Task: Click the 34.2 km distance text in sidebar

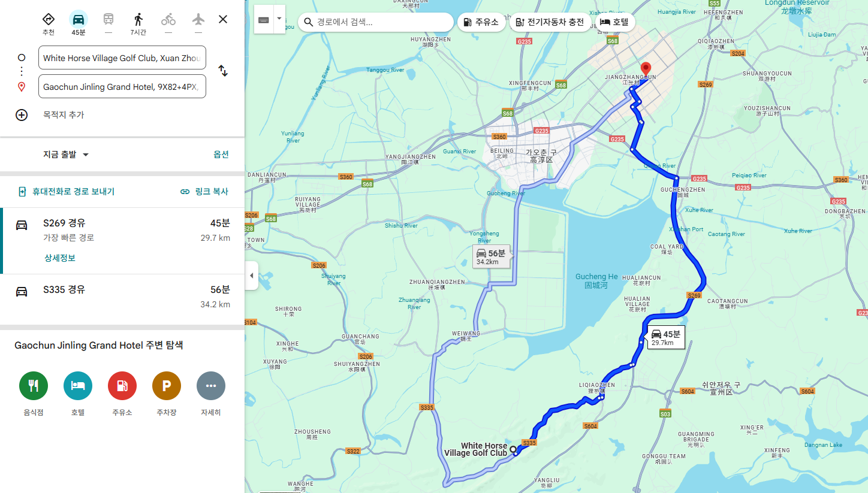Action: tap(215, 304)
